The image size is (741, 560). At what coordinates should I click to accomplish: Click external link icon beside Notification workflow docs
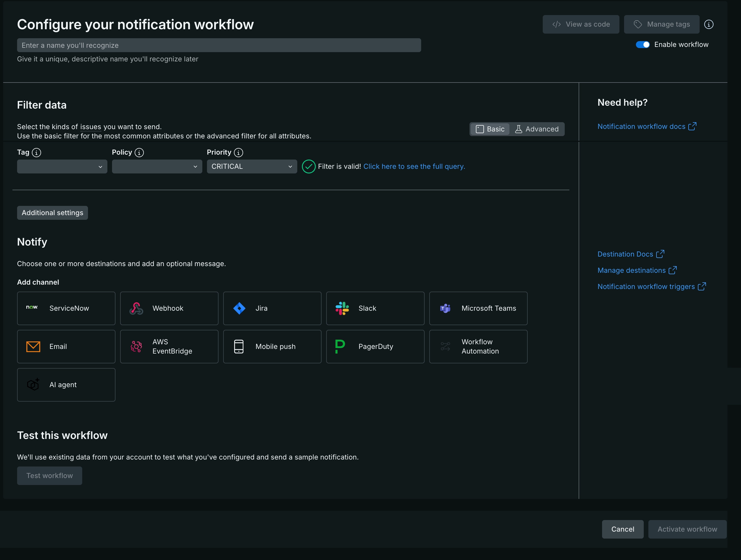point(692,126)
